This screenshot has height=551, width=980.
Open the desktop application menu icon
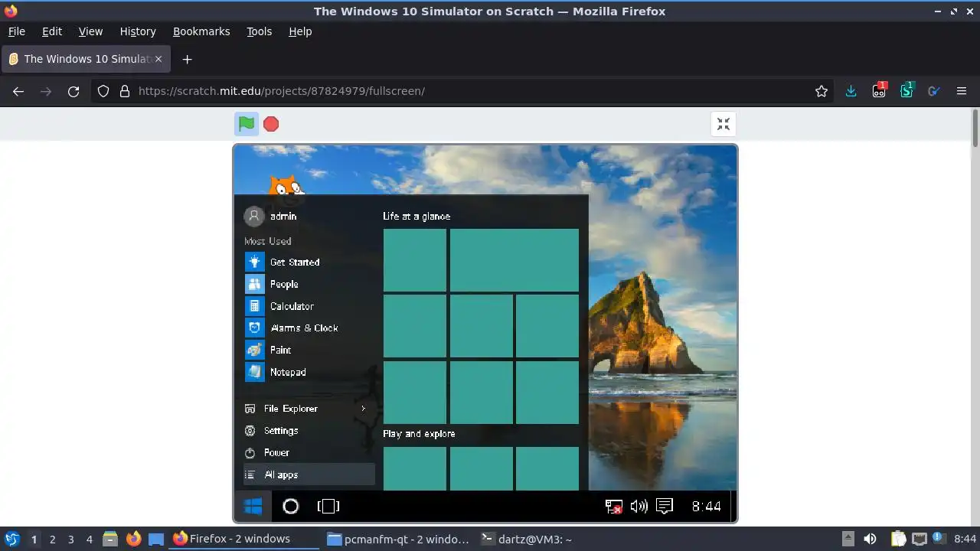12,539
